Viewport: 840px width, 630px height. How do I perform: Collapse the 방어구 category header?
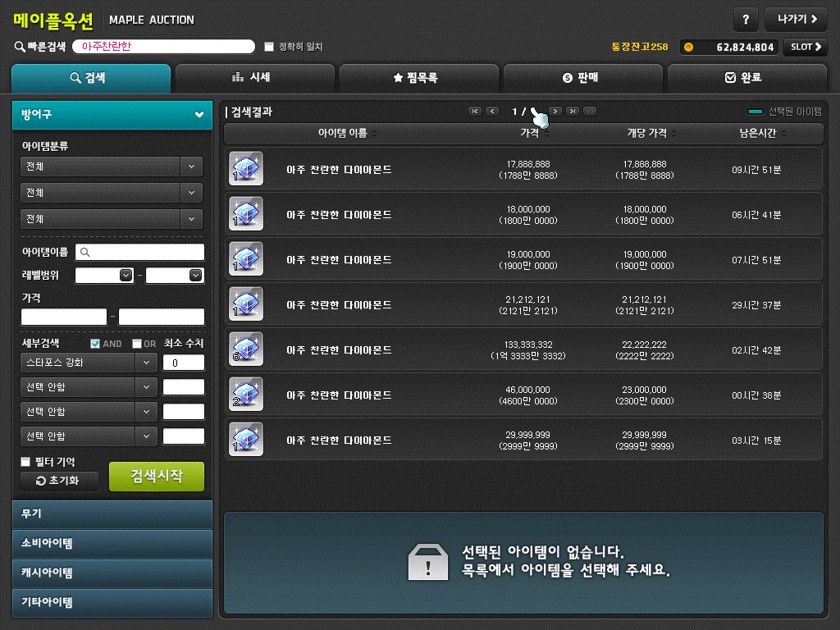pos(112,115)
